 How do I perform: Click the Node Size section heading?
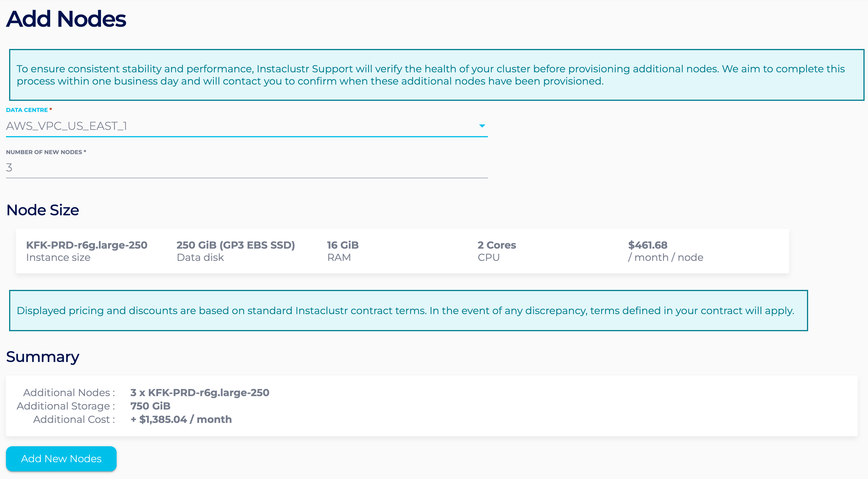tap(43, 210)
